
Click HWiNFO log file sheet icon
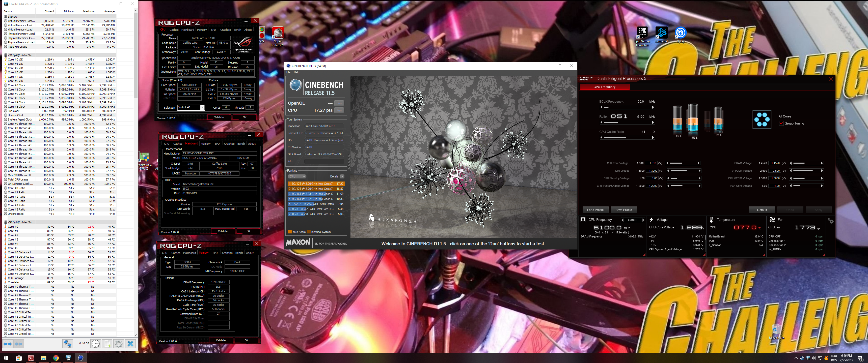pyautogui.click(x=107, y=344)
